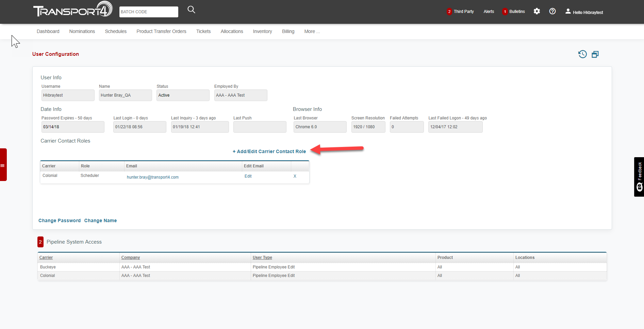Screen dimensions: 644x329
Task: Expand the left-edge sidebar menu handle
Action: point(3,165)
